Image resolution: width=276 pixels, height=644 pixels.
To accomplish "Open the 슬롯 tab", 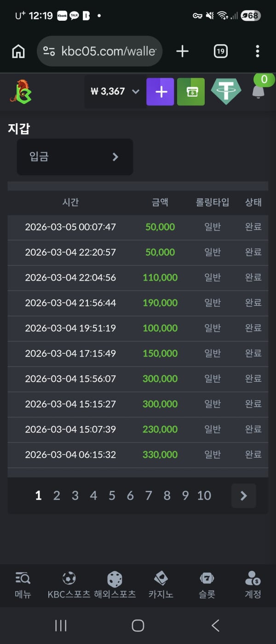I will tap(207, 585).
